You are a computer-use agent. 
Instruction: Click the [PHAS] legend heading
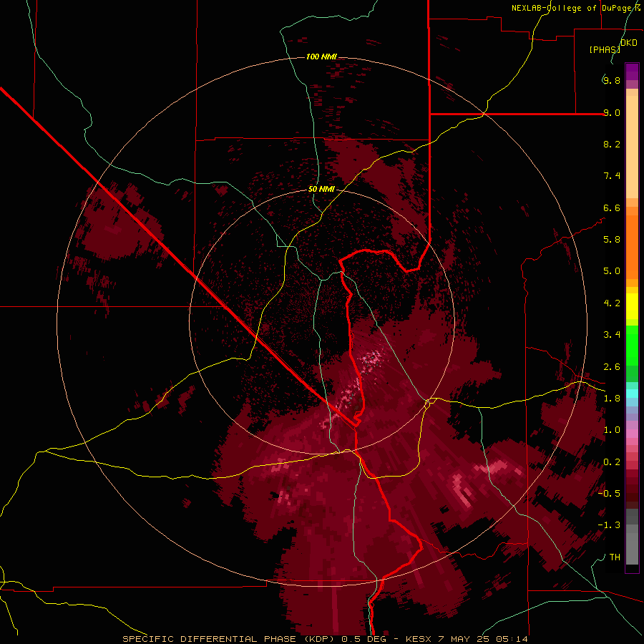[x=605, y=49]
